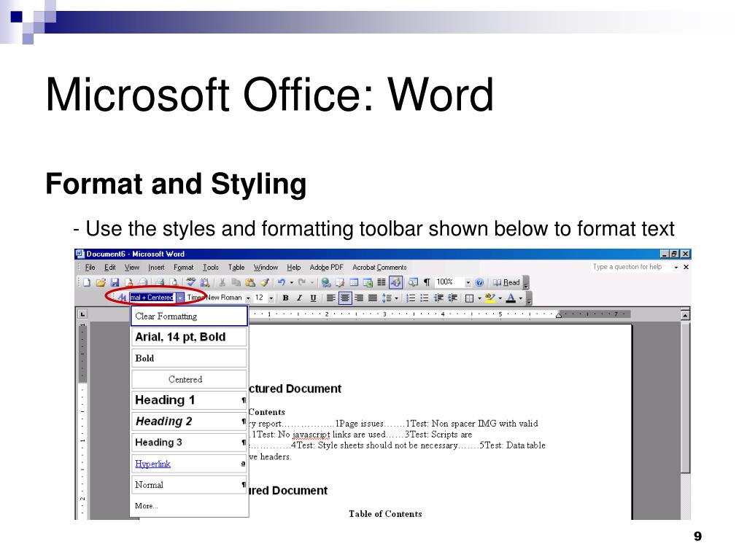Click the Outside Border button
The width and height of the screenshot is (747, 560).
[469, 298]
